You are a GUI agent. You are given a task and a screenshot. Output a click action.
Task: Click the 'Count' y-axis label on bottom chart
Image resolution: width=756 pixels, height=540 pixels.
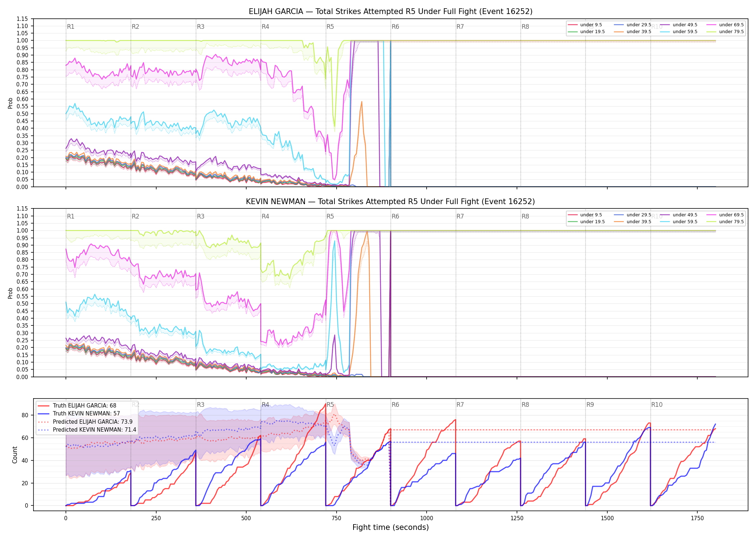[15, 455]
